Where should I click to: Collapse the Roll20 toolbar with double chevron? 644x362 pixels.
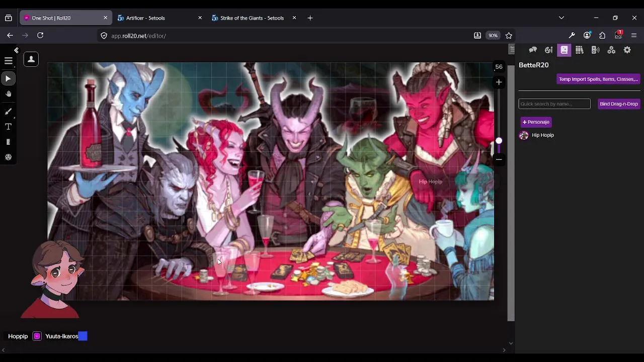point(16,50)
